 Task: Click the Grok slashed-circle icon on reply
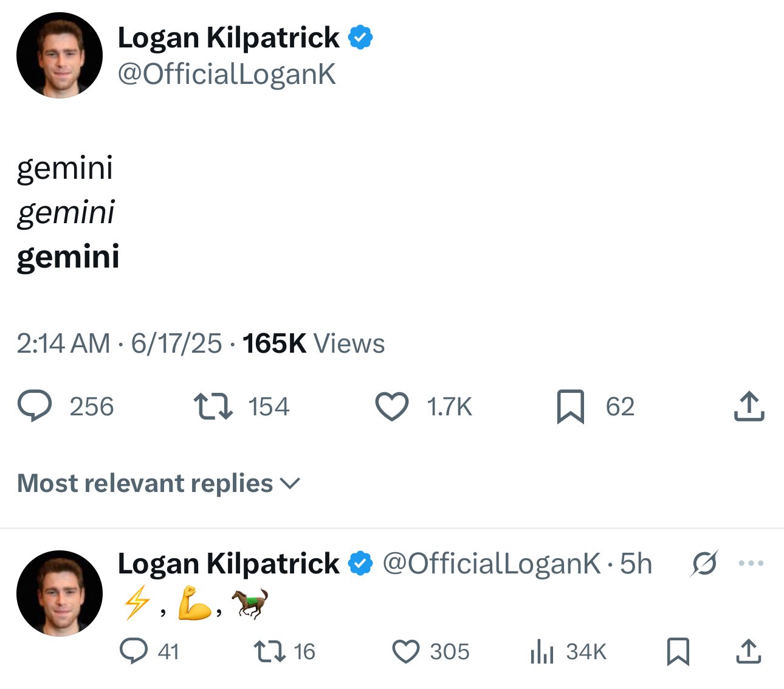click(x=705, y=564)
